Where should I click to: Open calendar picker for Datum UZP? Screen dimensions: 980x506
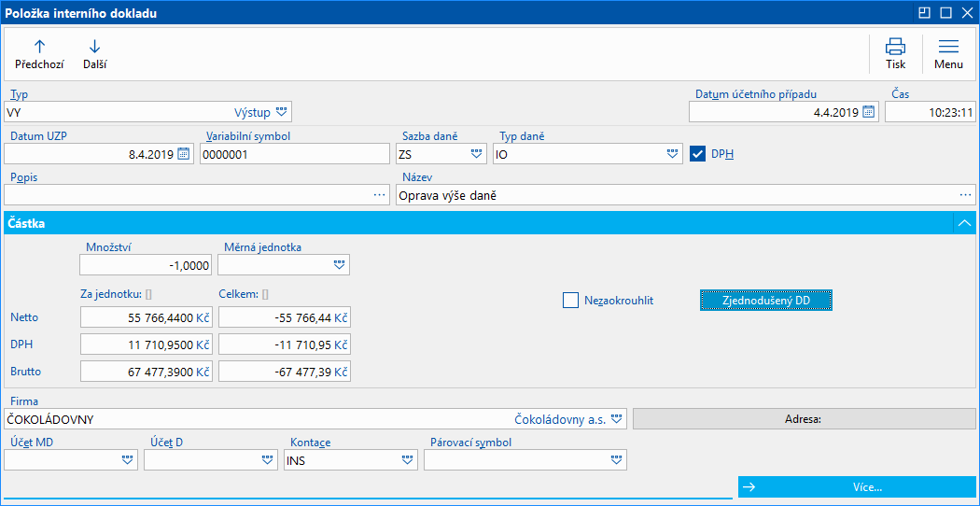183,154
